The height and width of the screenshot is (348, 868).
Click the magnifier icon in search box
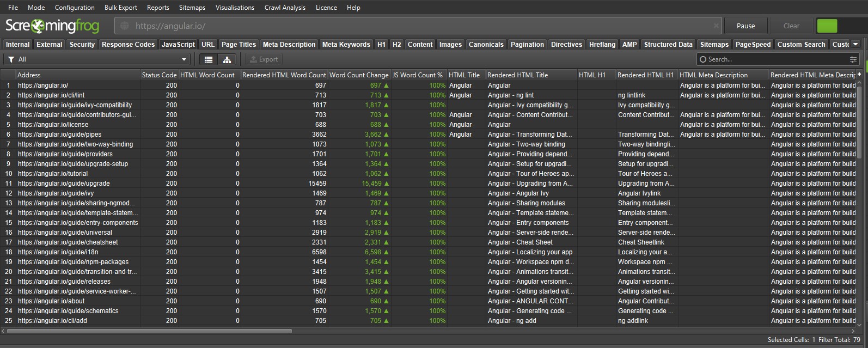703,59
